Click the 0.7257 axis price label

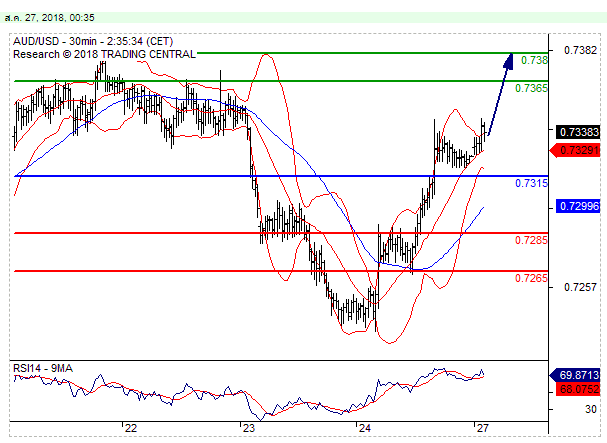[x=580, y=287]
